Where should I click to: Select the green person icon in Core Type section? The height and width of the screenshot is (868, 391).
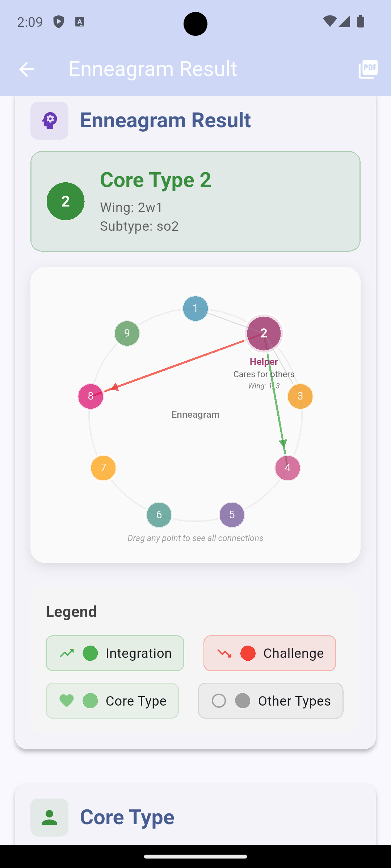click(49, 818)
